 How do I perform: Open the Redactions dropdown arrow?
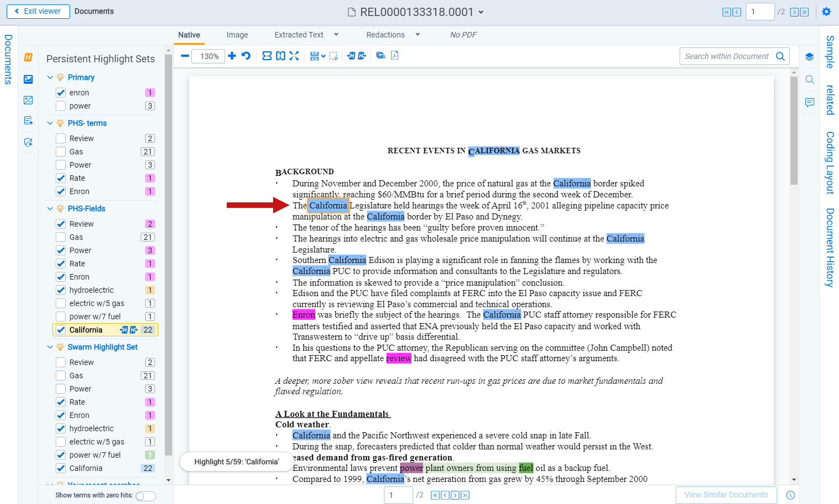coord(418,34)
